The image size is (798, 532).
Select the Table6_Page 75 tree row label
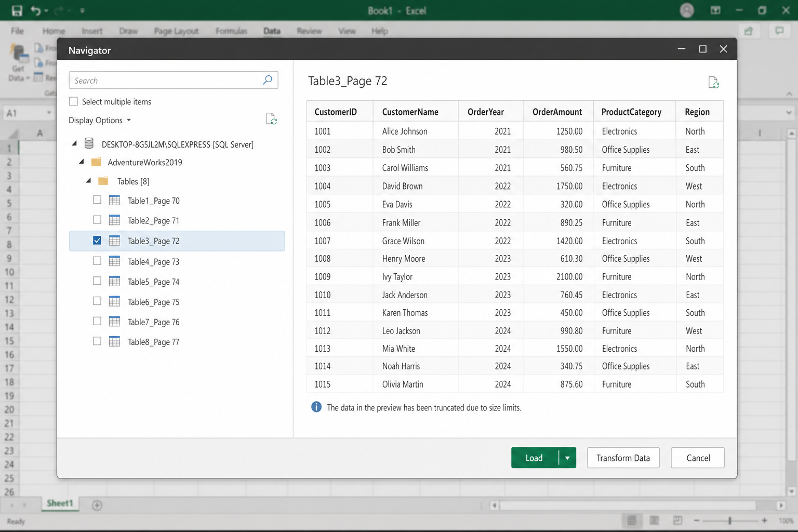pos(154,302)
